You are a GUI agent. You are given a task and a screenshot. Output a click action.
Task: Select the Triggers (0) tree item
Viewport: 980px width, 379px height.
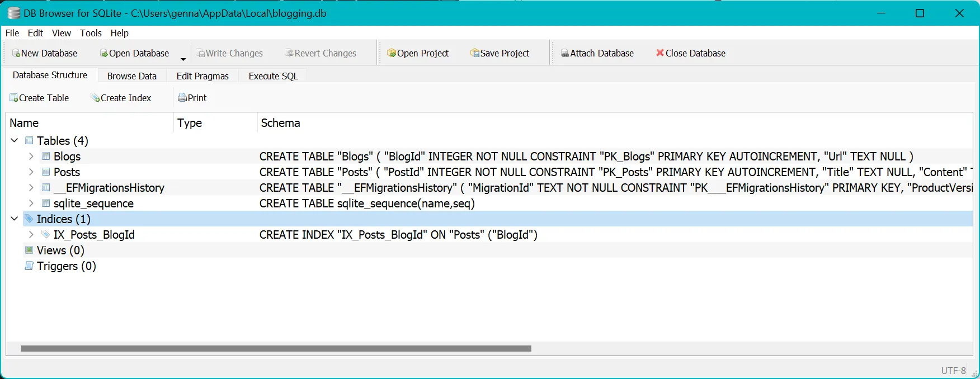point(67,266)
